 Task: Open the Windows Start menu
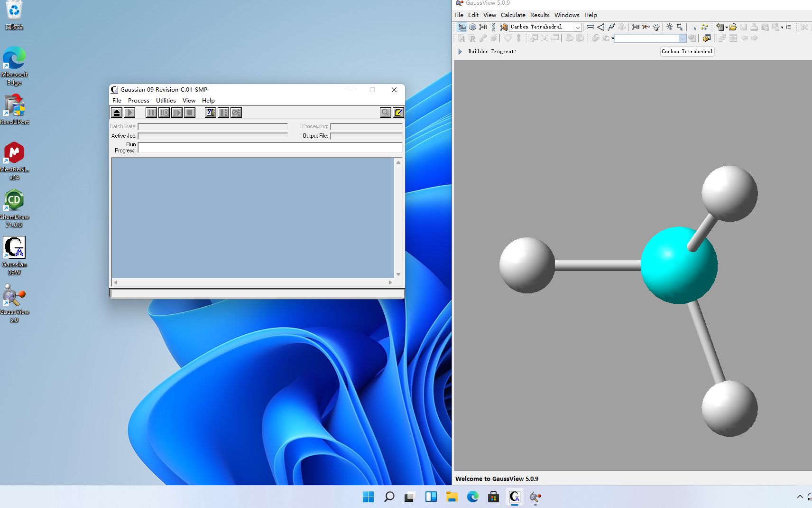368,497
